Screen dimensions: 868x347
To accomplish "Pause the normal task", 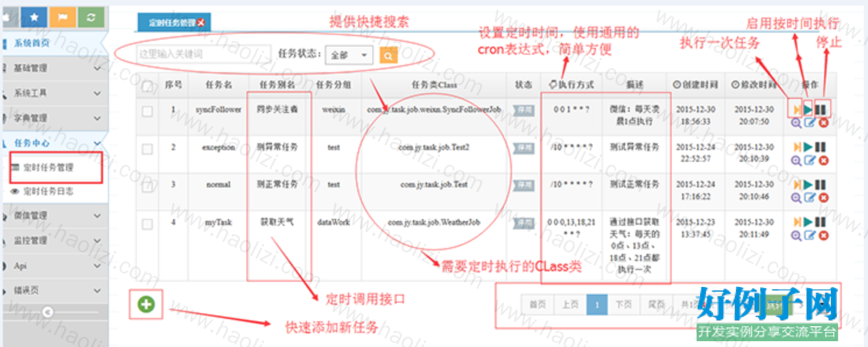I will (x=820, y=185).
